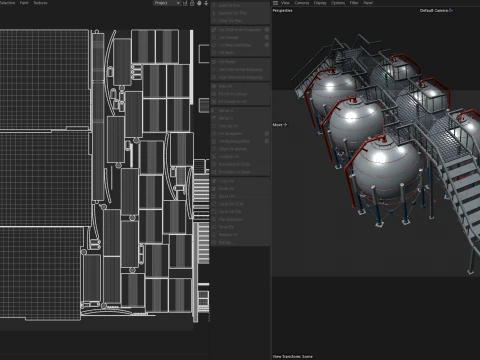Image resolution: width=480 pixels, height=360 pixels.
Task: Open the viewport hamburger menu
Action: [x=275, y=3]
